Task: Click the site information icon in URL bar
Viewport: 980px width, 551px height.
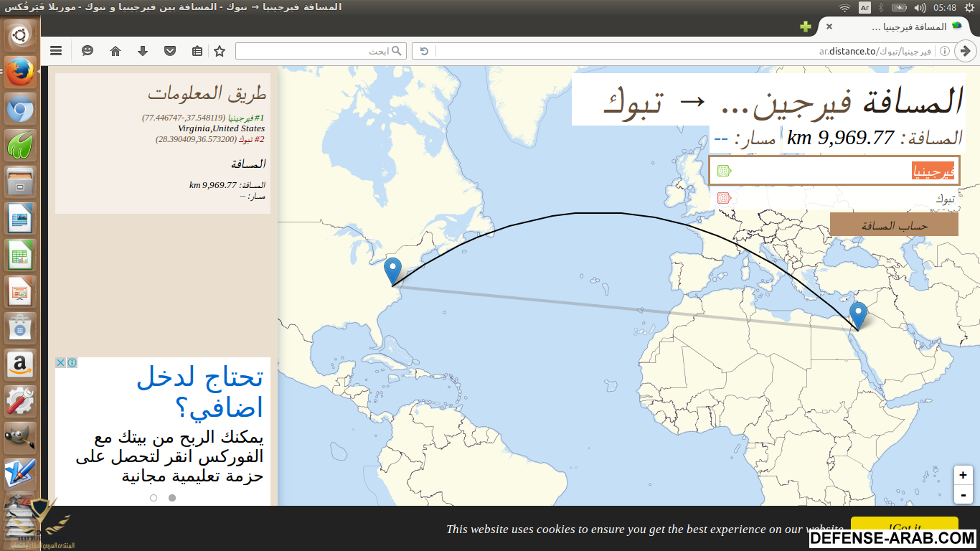Action: [x=945, y=51]
